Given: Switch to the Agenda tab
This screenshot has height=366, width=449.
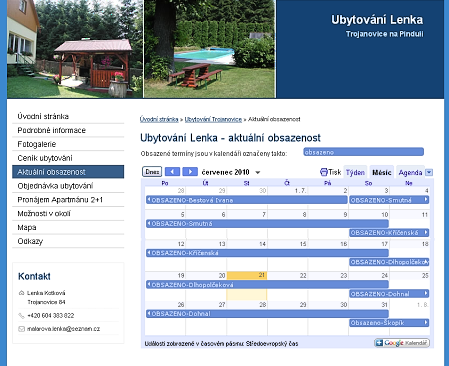Looking at the screenshot, I should coord(410,172).
